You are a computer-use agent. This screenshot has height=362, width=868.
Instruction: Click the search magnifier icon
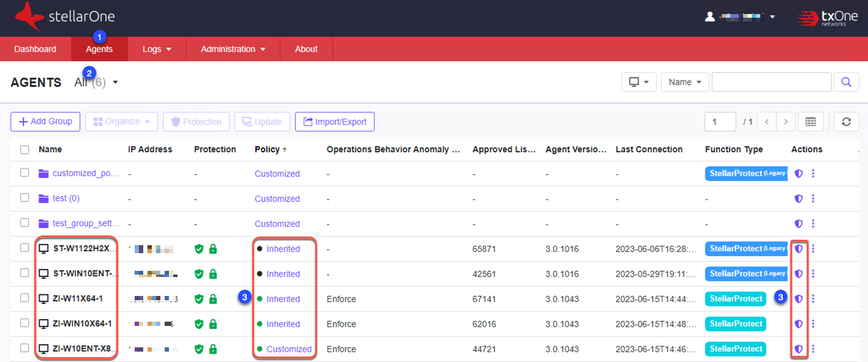pyautogui.click(x=846, y=82)
